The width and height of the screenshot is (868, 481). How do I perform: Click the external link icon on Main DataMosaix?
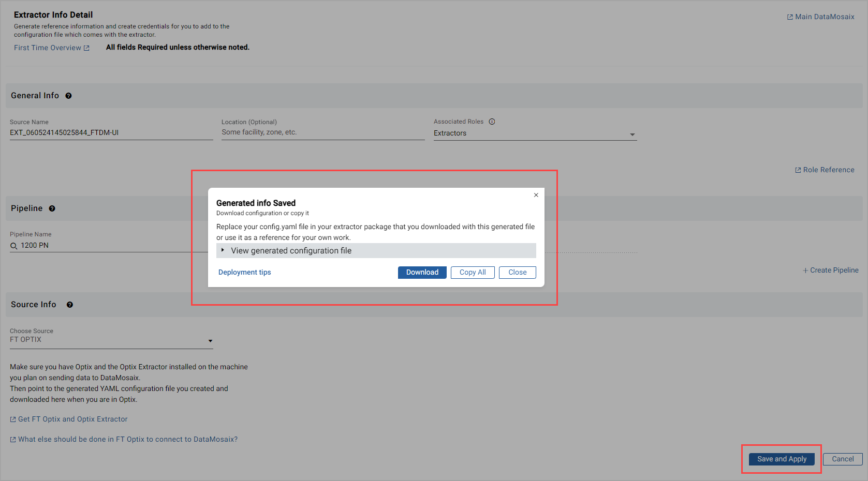pyautogui.click(x=789, y=17)
